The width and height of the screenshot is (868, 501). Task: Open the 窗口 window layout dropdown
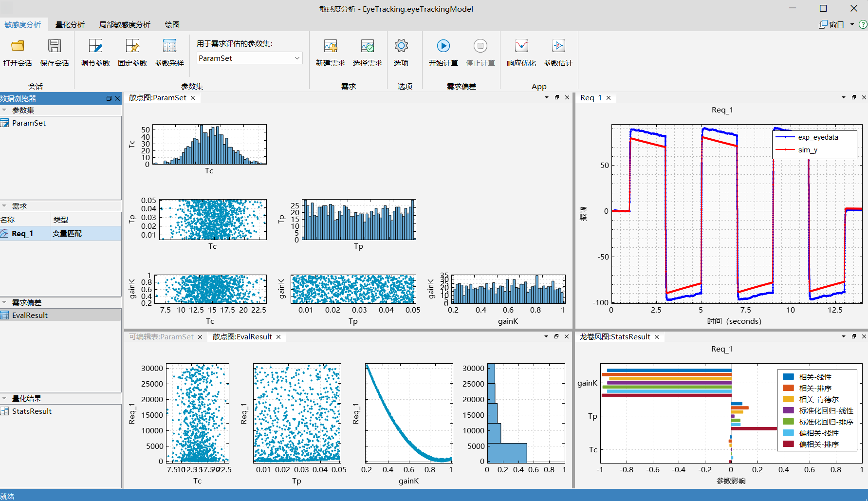click(x=852, y=24)
